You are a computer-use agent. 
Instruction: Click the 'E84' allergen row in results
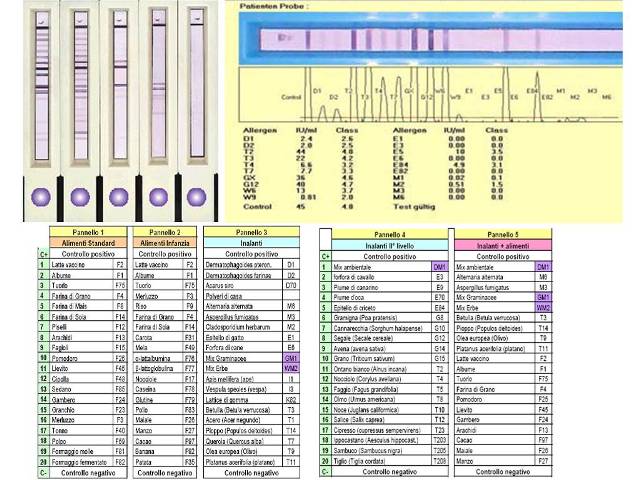448,164
